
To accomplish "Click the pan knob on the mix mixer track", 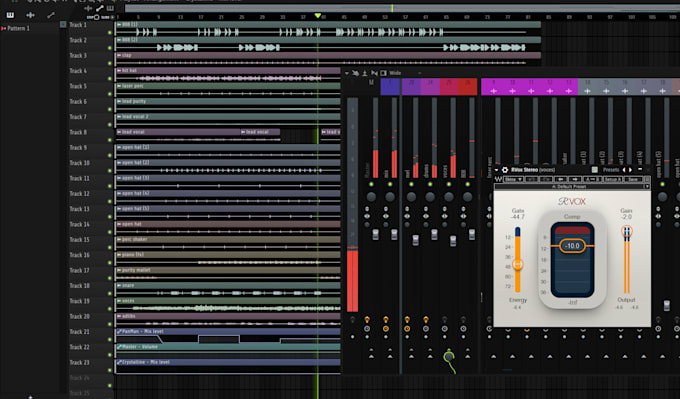I will (x=390, y=197).
